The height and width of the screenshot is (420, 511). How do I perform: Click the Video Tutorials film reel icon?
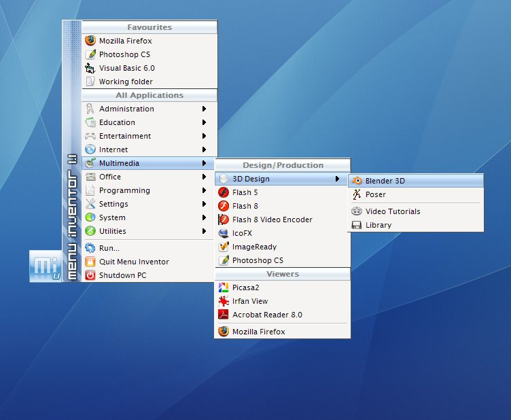357,211
